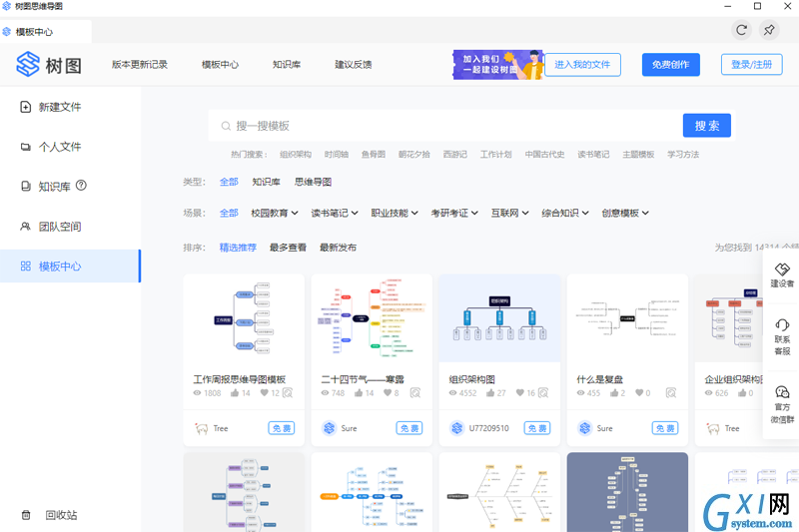Click the 新建文件 plus file icon
Viewport: 799px width, 532px height.
click(x=26, y=107)
